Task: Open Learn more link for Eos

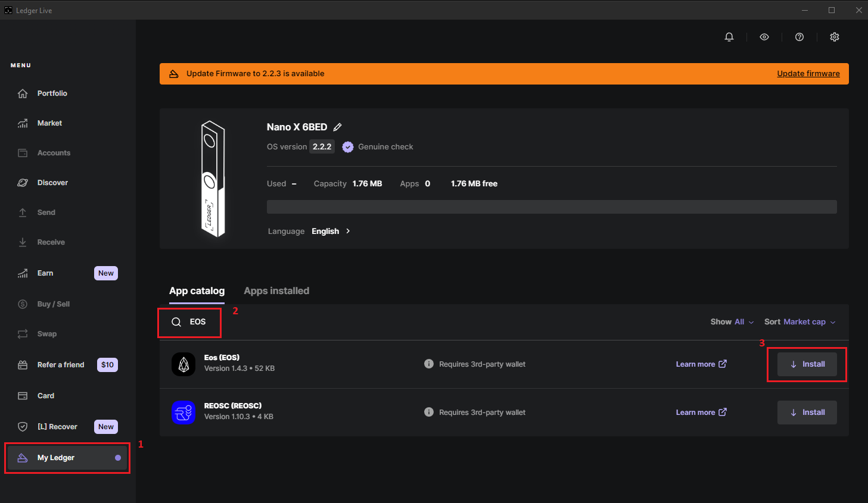Action: [x=701, y=364]
